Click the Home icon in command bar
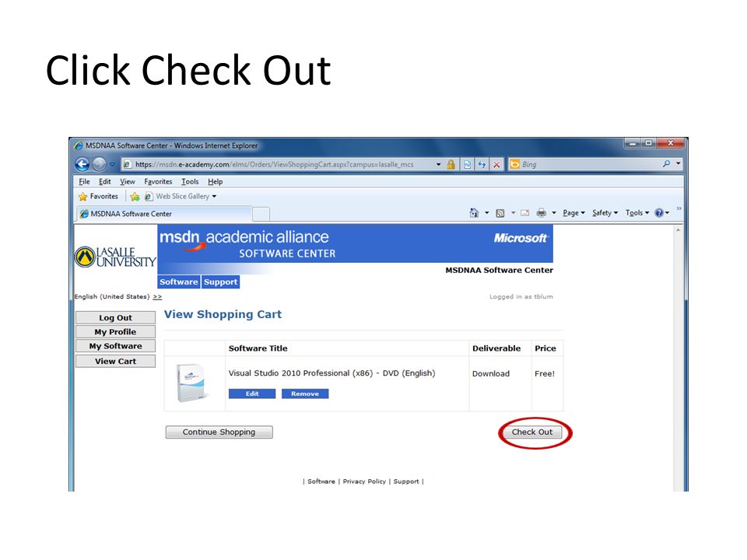The width and height of the screenshot is (747, 560). click(x=474, y=213)
